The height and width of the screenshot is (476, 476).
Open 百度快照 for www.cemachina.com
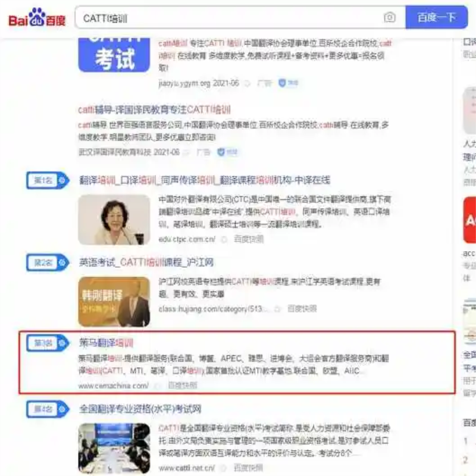tap(183, 386)
